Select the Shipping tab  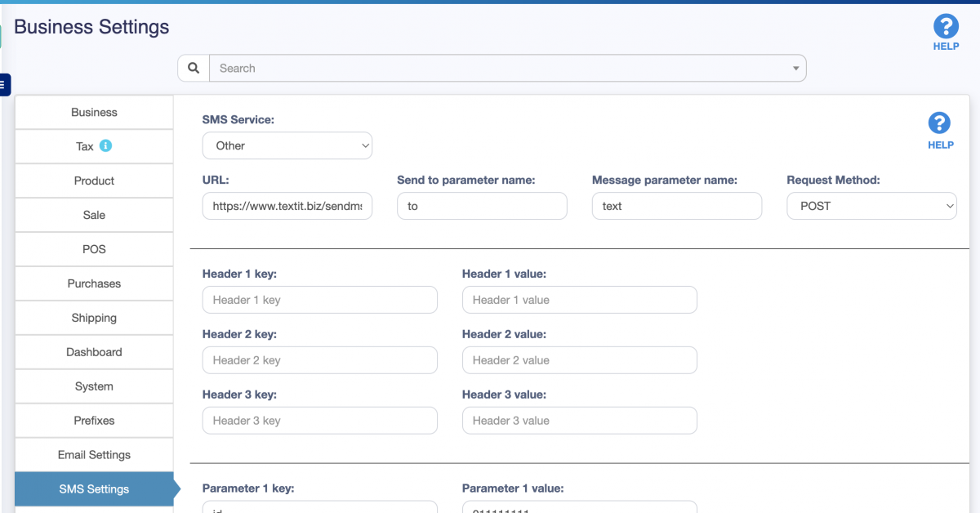point(94,319)
